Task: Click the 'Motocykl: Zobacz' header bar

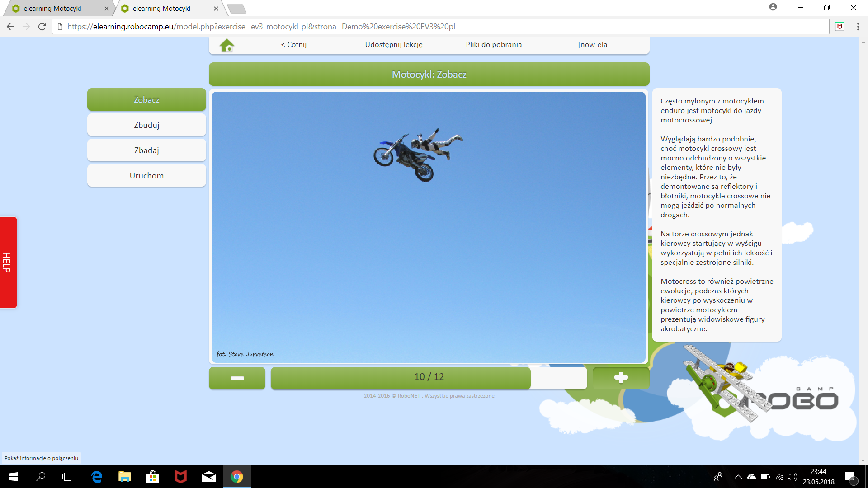Action: 429,74
